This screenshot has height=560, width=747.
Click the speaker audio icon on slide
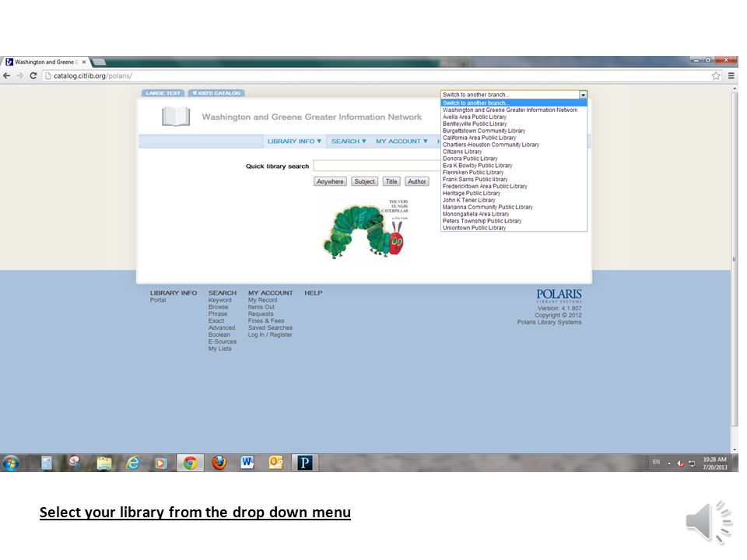(708, 522)
